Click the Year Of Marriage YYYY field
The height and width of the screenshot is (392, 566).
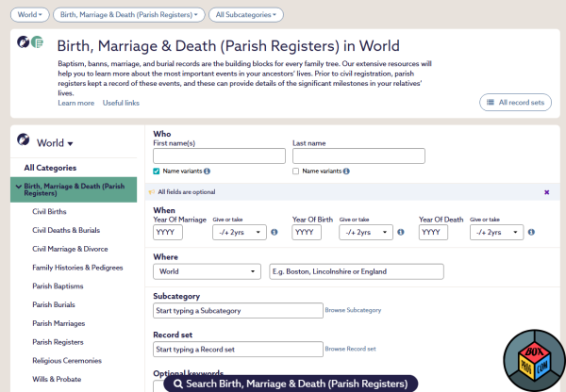click(x=168, y=232)
